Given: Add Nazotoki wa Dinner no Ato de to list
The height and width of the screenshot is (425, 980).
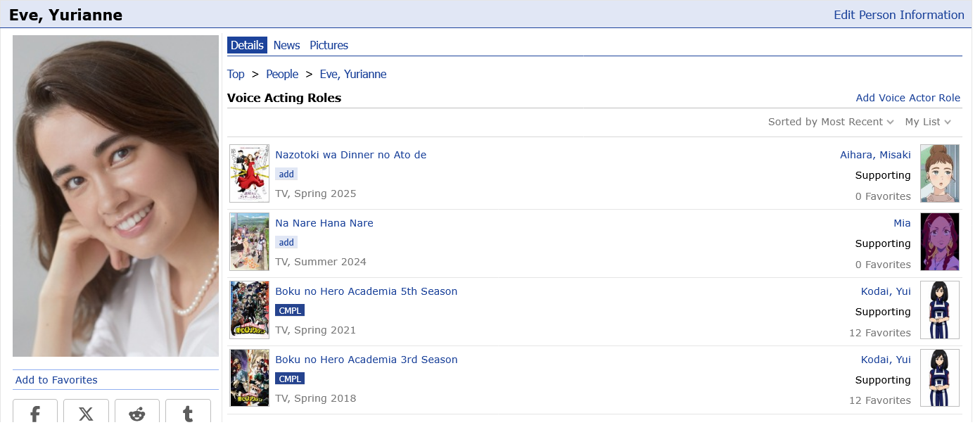Looking at the screenshot, I should pyautogui.click(x=286, y=174).
